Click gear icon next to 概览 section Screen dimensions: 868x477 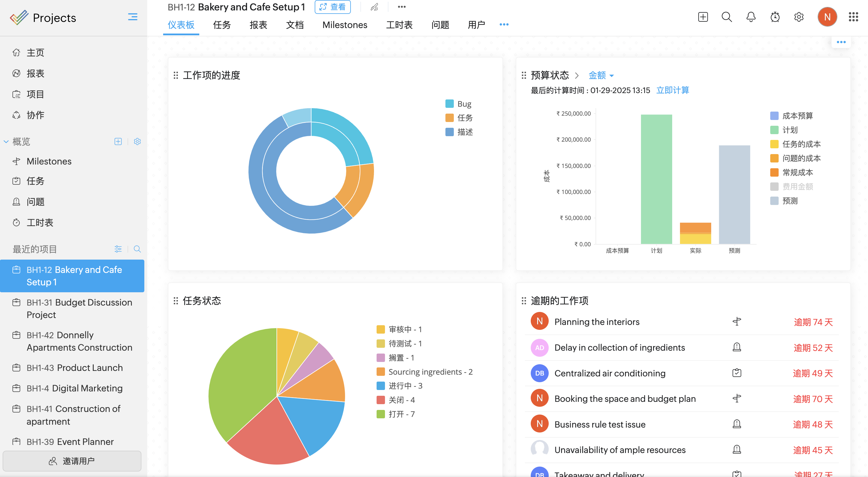137,141
